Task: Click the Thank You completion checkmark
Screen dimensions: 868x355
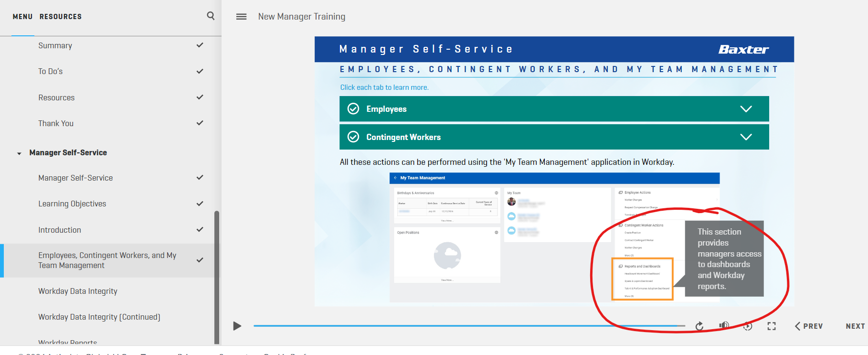Action: click(x=200, y=123)
